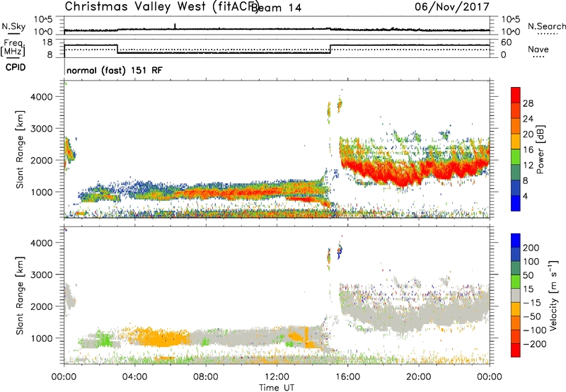Click the velocity panel 'Slant Range [km]' label

pyautogui.click(x=20, y=295)
